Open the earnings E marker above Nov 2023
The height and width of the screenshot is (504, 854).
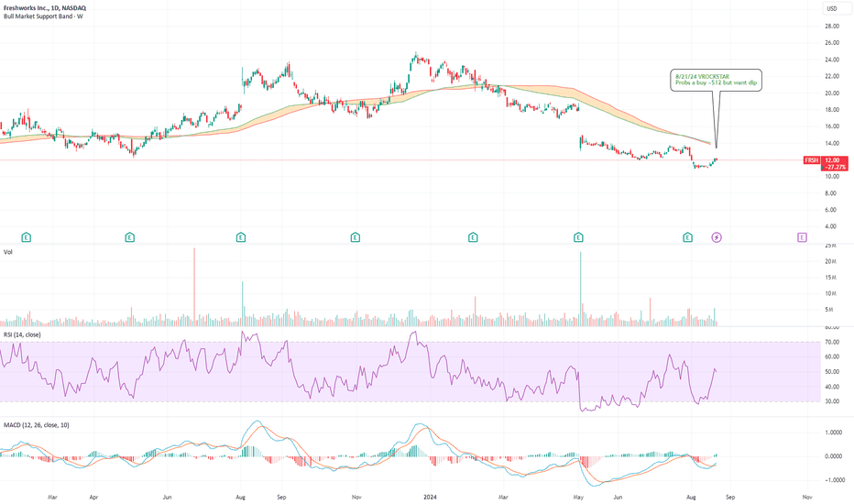[356, 237]
